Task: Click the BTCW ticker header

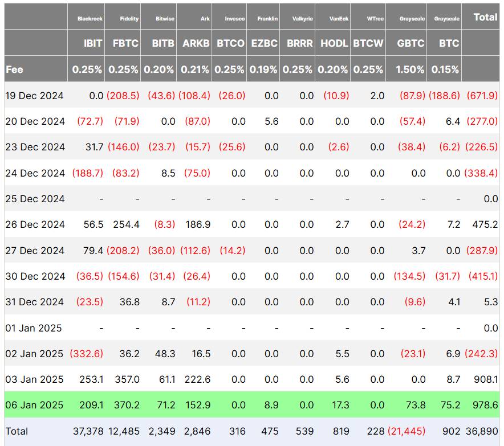Action: click(x=368, y=43)
